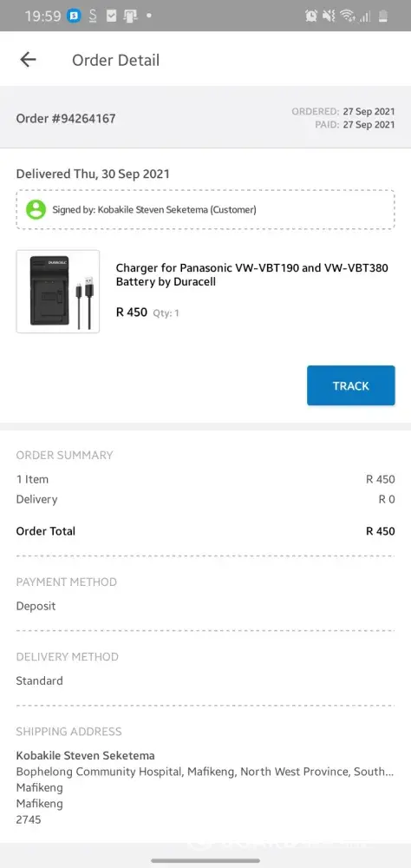Tap the truncated Bophelong Community Hospital address line
Screen dimensions: 411x868
coord(205,771)
